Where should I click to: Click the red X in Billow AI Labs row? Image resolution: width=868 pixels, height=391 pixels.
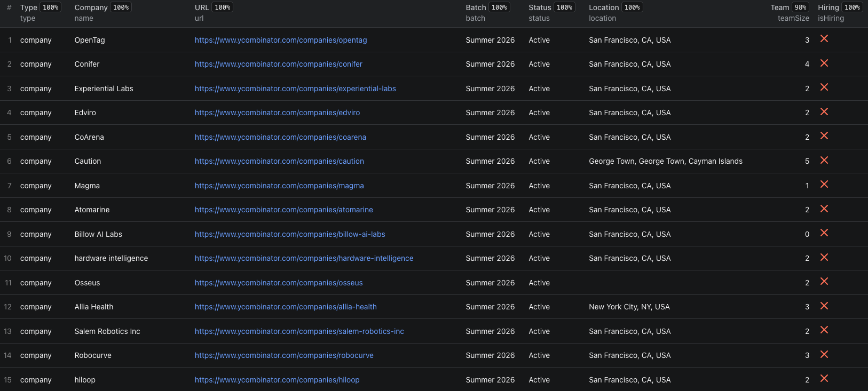pyautogui.click(x=824, y=233)
